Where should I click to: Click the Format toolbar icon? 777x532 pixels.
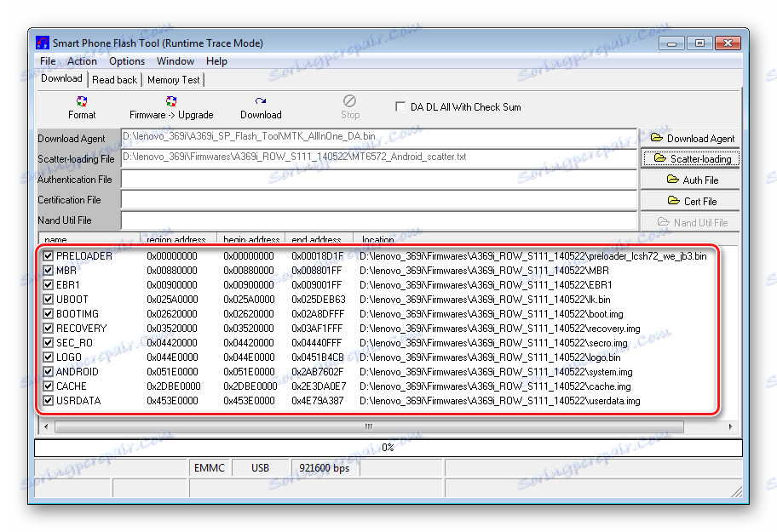(82, 101)
